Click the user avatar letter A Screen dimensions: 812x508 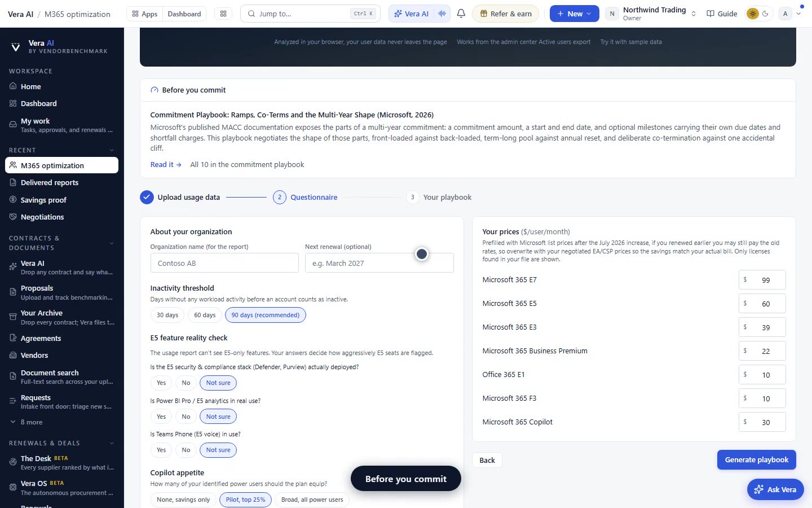pos(785,14)
